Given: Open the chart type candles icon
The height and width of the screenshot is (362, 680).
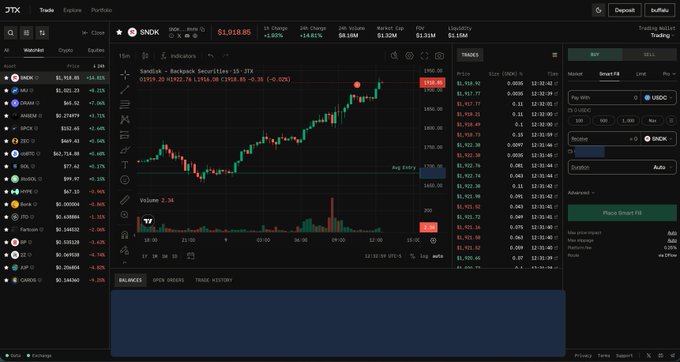Looking at the screenshot, I should tap(145, 56).
